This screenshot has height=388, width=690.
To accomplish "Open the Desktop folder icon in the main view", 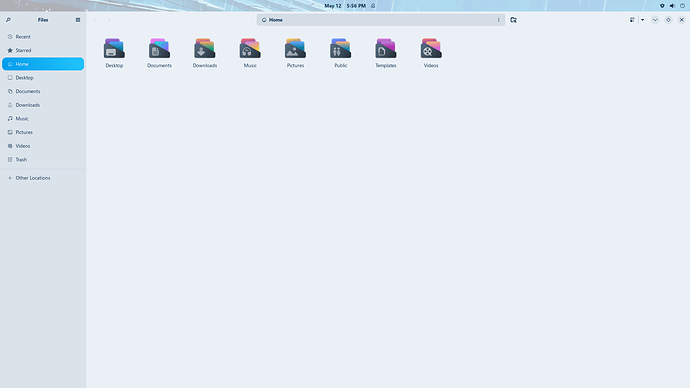I will tap(114, 48).
